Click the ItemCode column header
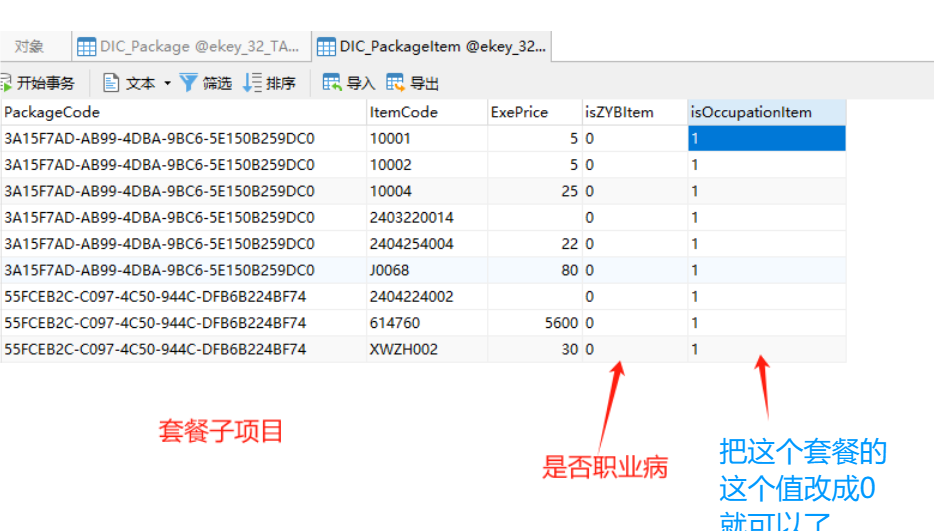This screenshot has width=934, height=531. 427,112
